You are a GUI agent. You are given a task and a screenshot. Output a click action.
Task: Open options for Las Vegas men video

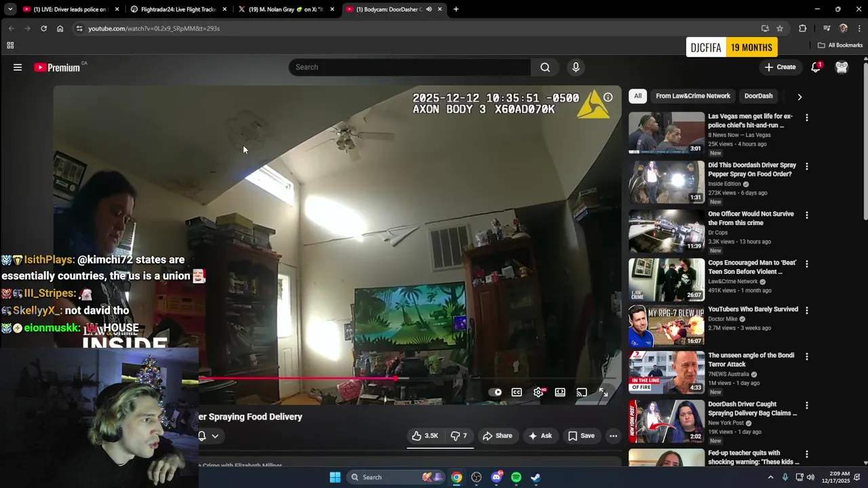point(806,118)
